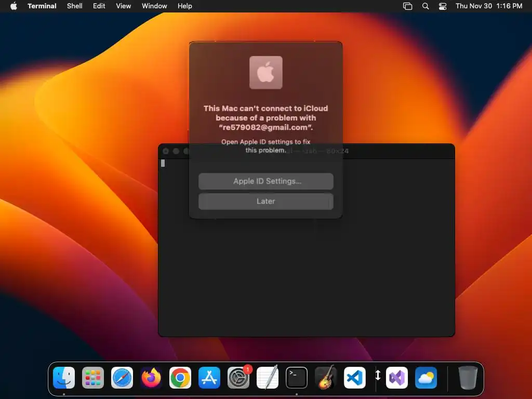The image size is (532, 399).
Task: Click the Apple ID Settings… button
Action: click(266, 181)
